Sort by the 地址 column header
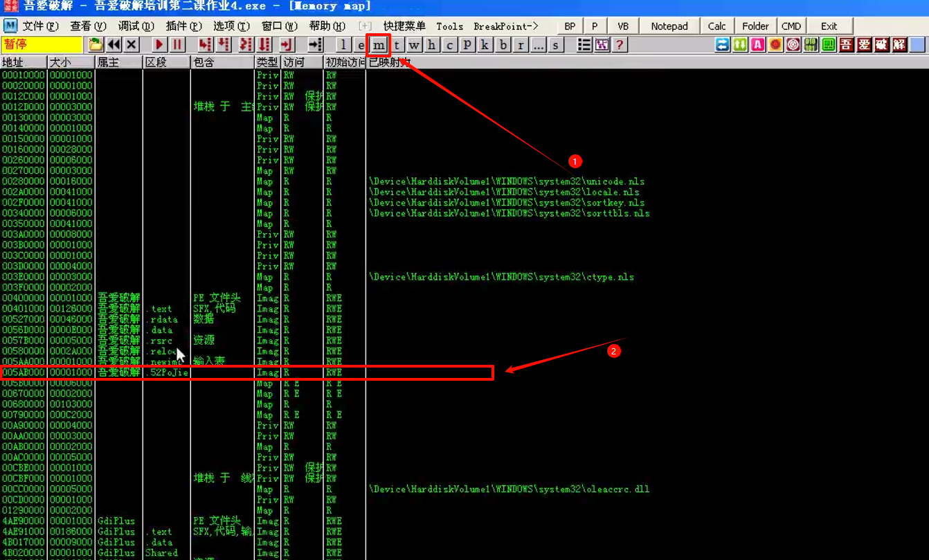 (24, 62)
